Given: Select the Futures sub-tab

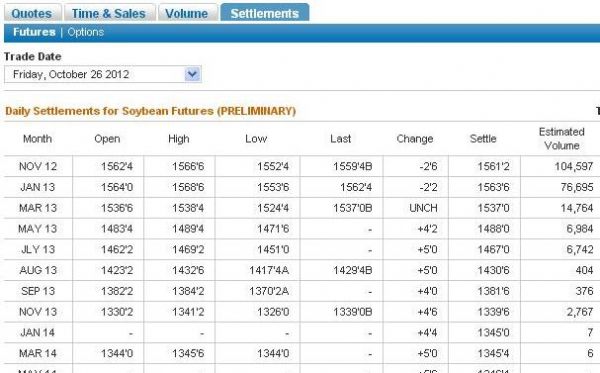Looking at the screenshot, I should pyautogui.click(x=34, y=32).
